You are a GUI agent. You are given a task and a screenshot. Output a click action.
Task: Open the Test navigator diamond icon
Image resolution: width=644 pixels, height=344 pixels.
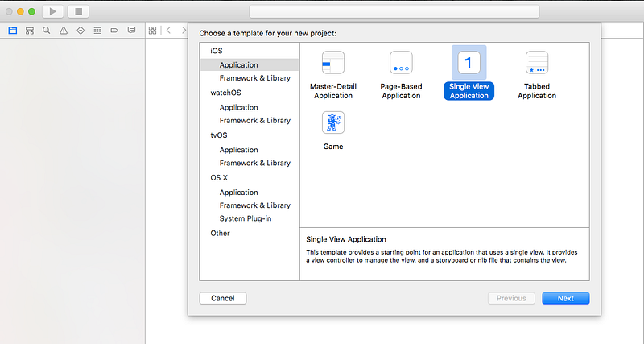pos(80,31)
